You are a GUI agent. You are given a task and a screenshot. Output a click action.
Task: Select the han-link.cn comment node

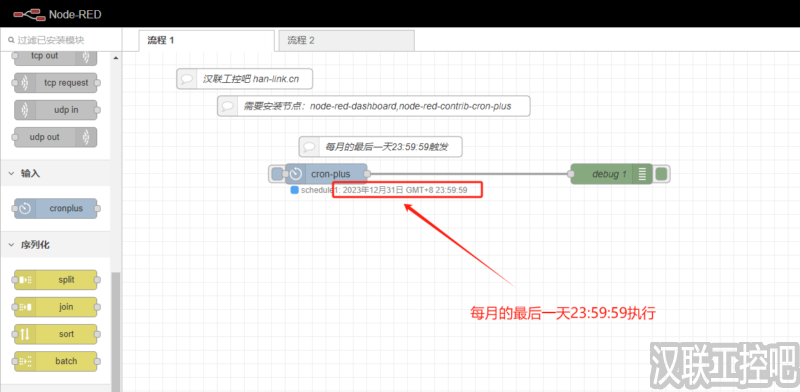tap(244, 79)
